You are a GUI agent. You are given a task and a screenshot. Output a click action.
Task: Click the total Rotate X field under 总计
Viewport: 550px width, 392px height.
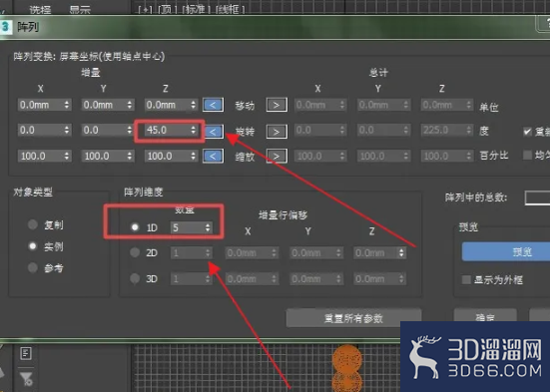click(319, 130)
